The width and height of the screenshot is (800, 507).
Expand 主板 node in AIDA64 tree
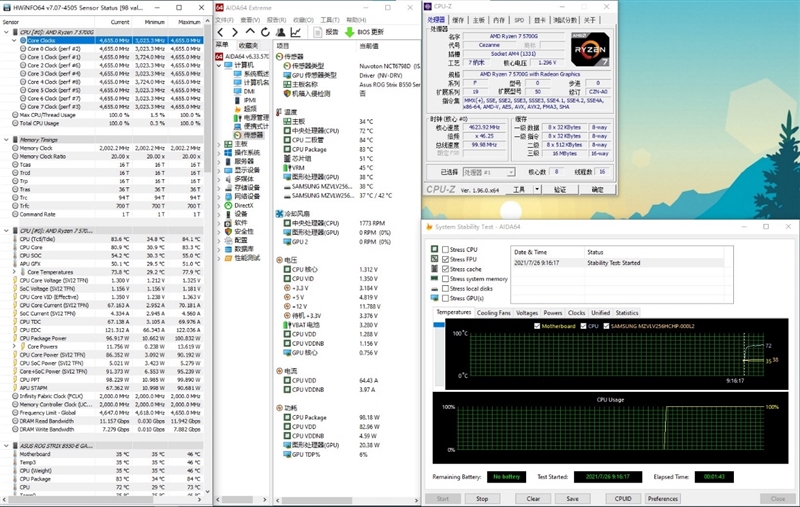pos(219,144)
